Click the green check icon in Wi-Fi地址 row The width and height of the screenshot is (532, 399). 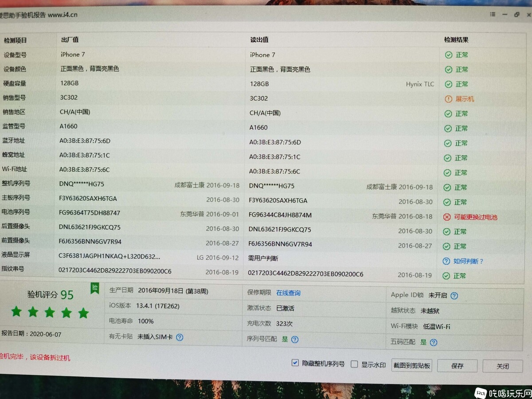(448, 172)
